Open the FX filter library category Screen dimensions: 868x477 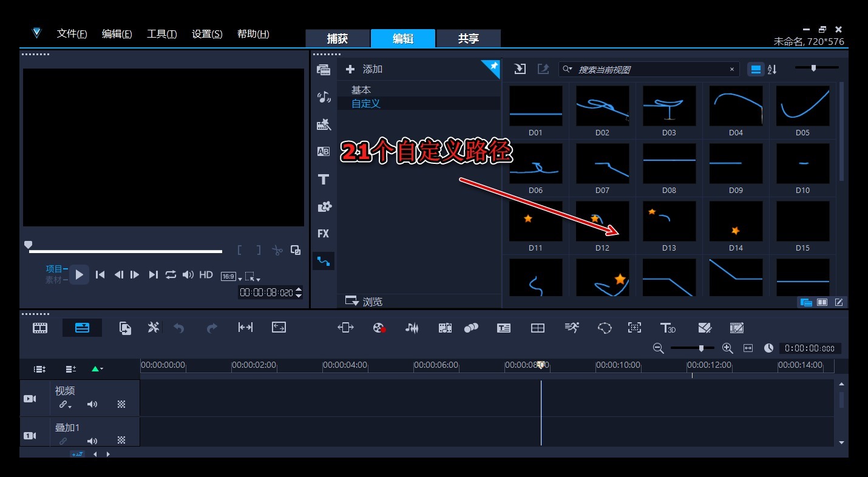(x=324, y=234)
